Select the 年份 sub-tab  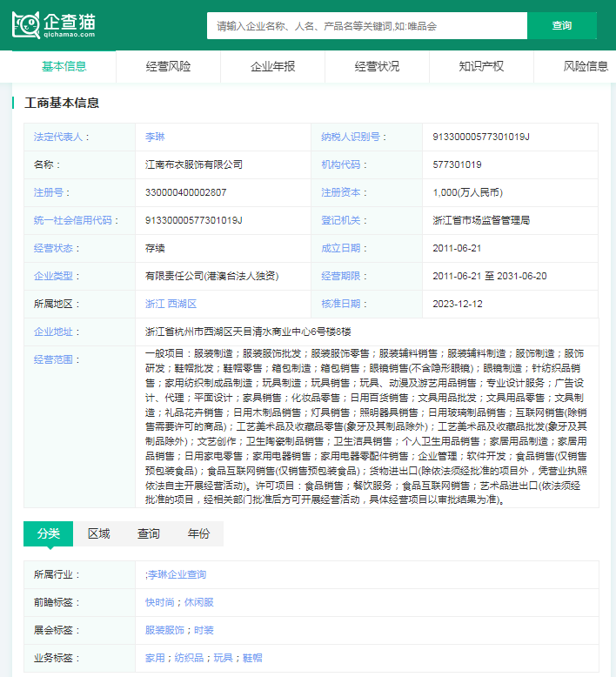click(198, 533)
